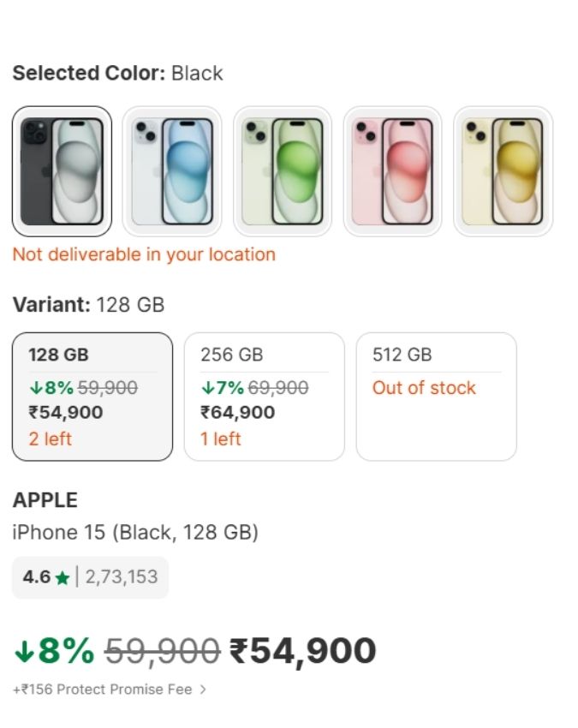Select the 512 GB out-of-stock variant
Screen dimensions: 578x728
click(436, 397)
